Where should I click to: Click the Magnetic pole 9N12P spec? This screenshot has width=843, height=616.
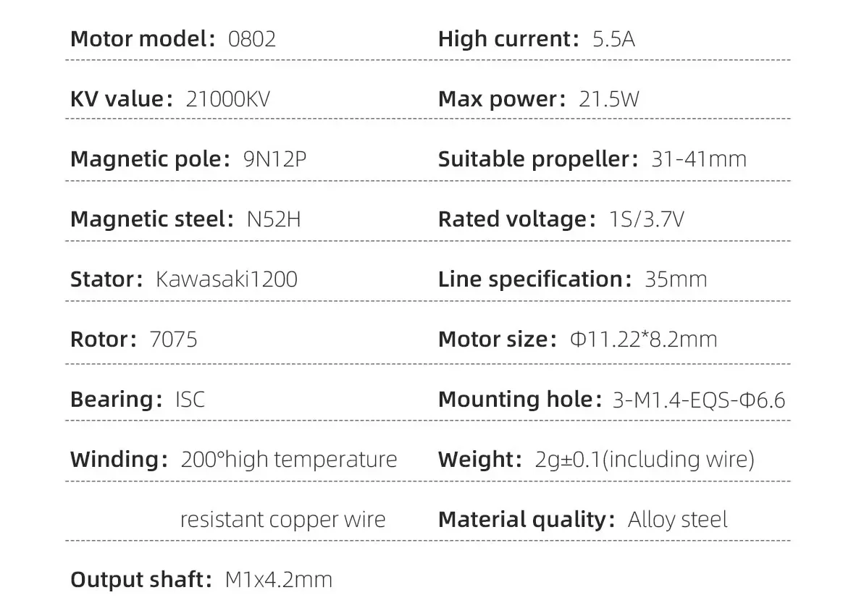188,160
